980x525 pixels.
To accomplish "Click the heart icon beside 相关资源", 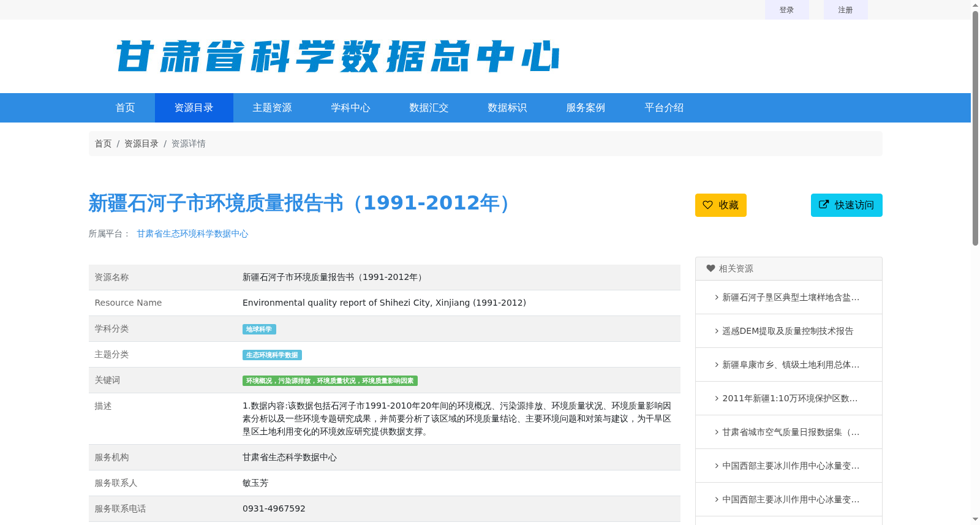I will coord(710,268).
